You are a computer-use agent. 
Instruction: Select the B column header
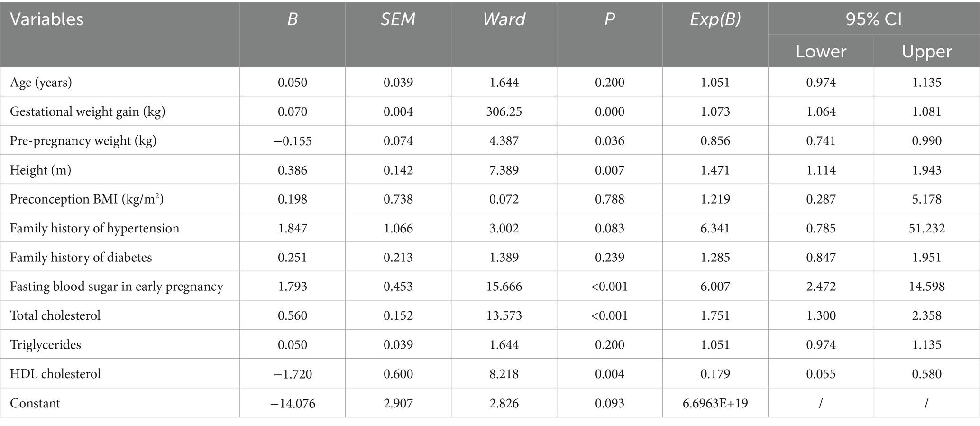[x=293, y=19]
